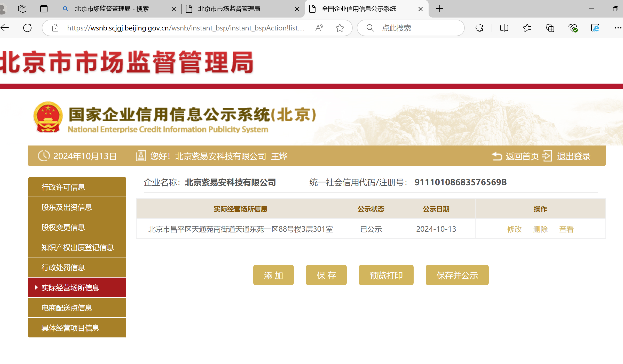Click the national emblem logo
This screenshot has height=364, width=623.
point(48,117)
